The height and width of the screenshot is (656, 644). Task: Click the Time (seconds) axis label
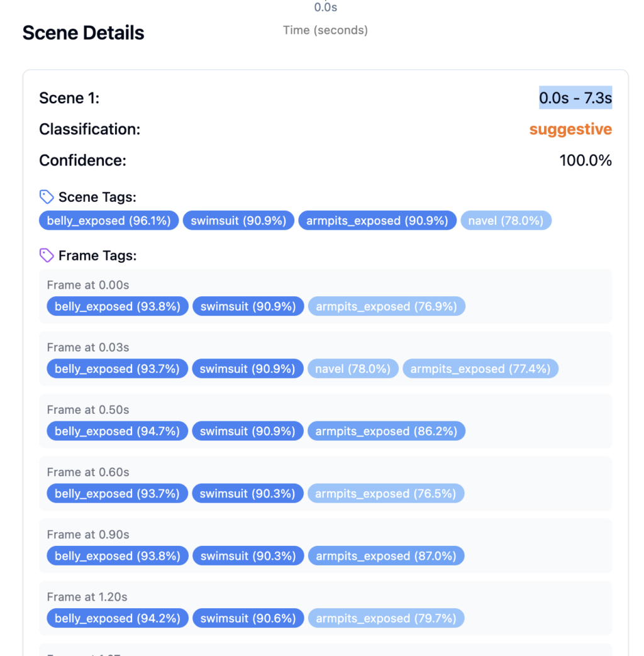pos(325,30)
